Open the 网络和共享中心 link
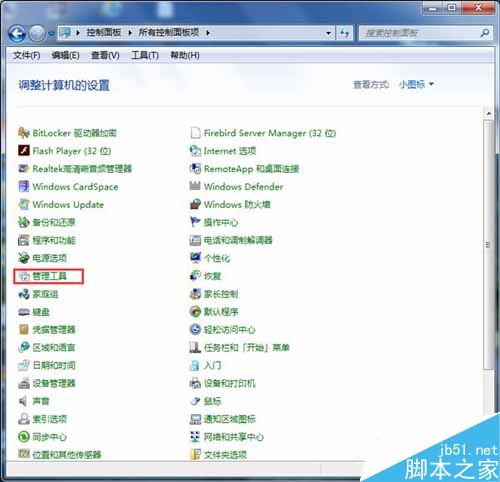 coord(234,437)
